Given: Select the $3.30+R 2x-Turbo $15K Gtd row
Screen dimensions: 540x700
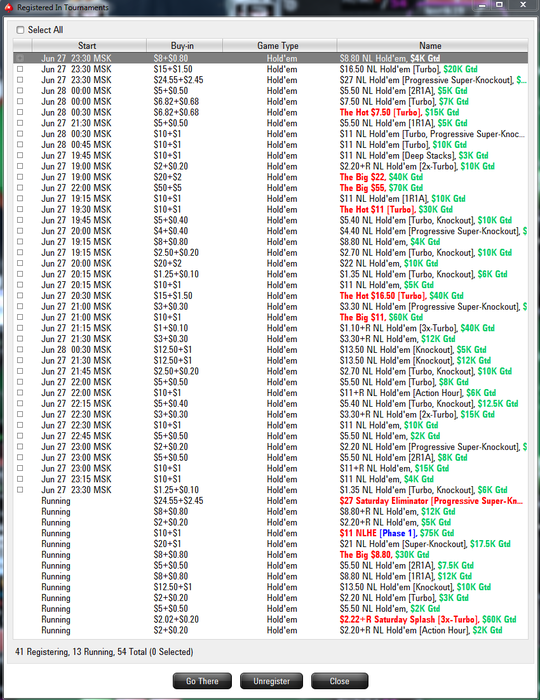Looking at the screenshot, I should (x=270, y=414).
